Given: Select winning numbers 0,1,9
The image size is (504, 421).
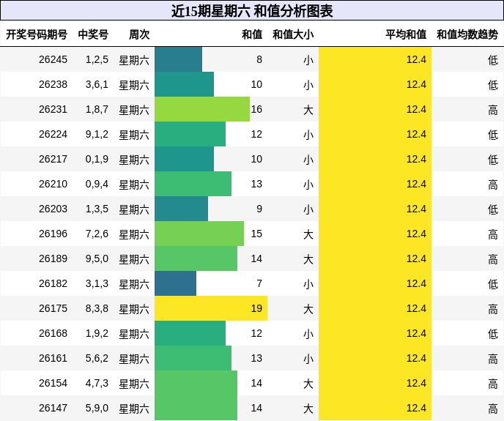Looking at the screenshot, I should click(x=97, y=159).
